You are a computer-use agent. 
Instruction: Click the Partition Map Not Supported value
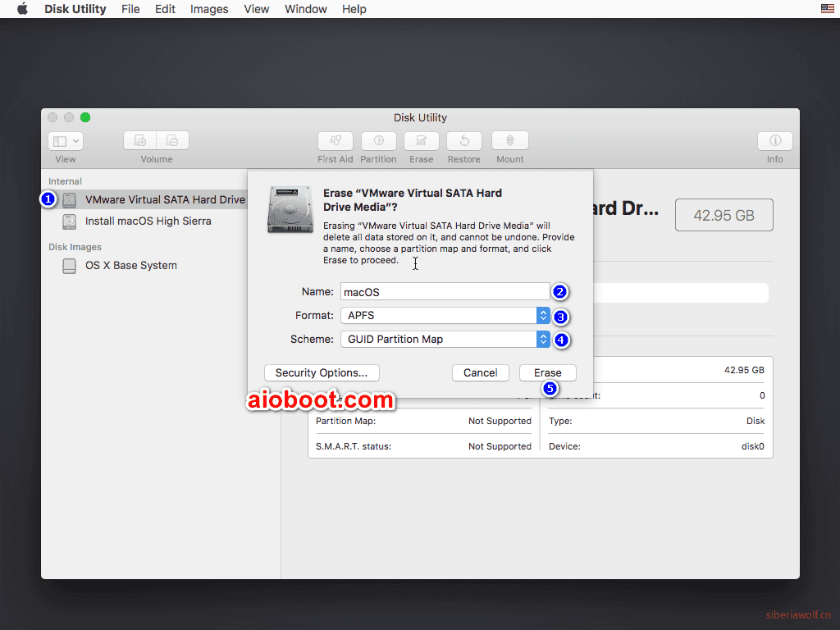click(500, 421)
